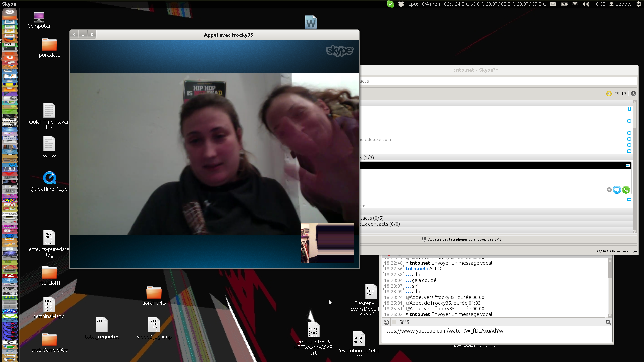The height and width of the screenshot is (362, 644).
Task: Open the Lepole user menu
Action: pos(621,4)
